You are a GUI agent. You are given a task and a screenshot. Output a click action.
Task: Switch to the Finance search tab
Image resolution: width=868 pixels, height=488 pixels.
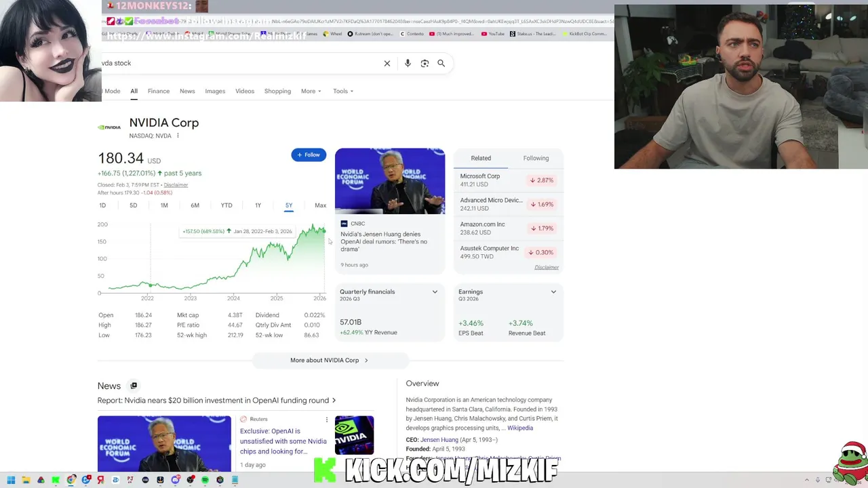tap(159, 91)
